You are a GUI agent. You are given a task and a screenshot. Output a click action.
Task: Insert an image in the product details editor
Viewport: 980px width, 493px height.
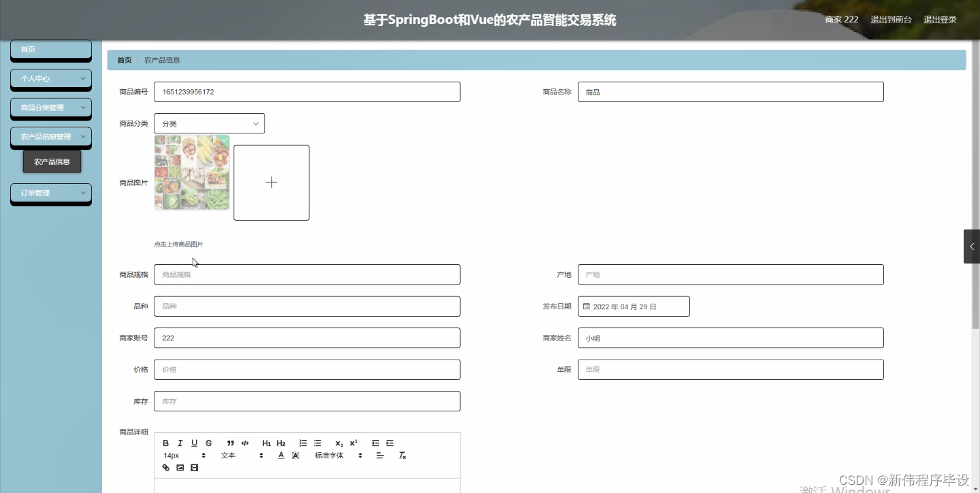click(x=180, y=468)
